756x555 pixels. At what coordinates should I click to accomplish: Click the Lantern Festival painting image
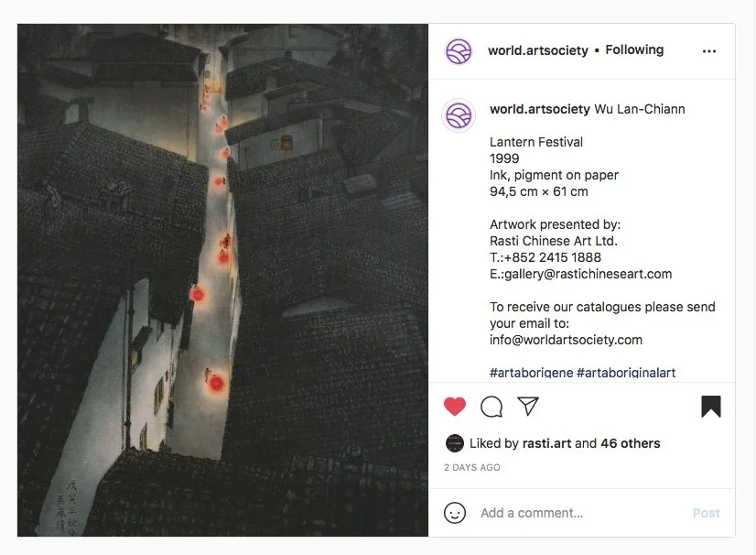[222, 280]
